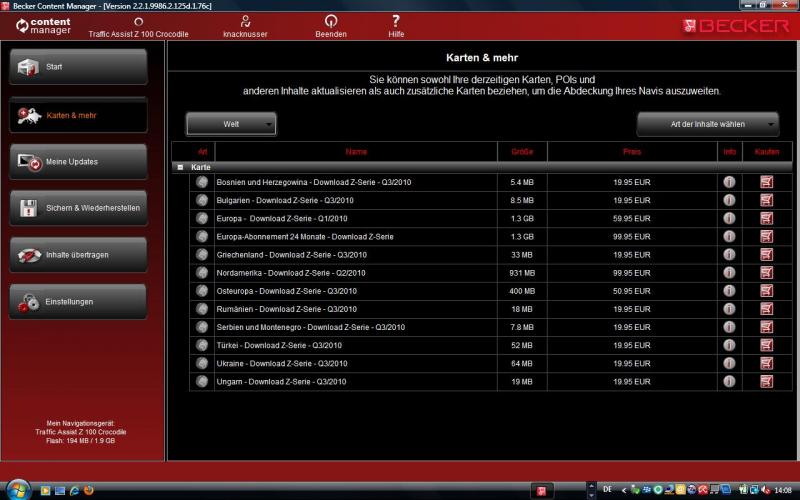Select the Ukraine map row disc icon
800x500 pixels.
[x=202, y=363]
